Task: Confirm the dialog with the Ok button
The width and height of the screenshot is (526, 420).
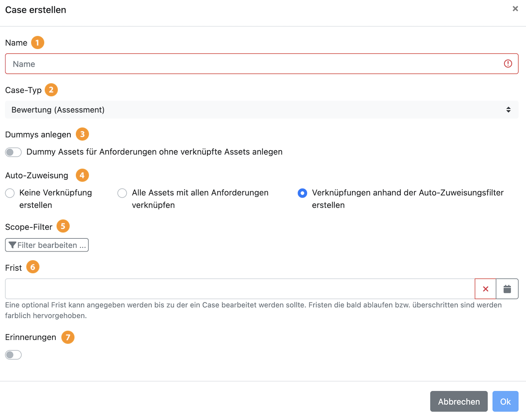Action: click(505, 402)
